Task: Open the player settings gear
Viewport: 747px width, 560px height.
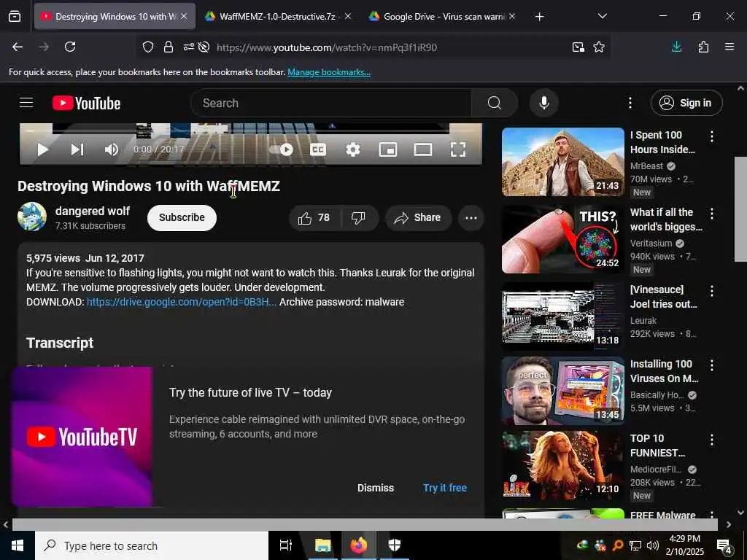Action: point(353,149)
